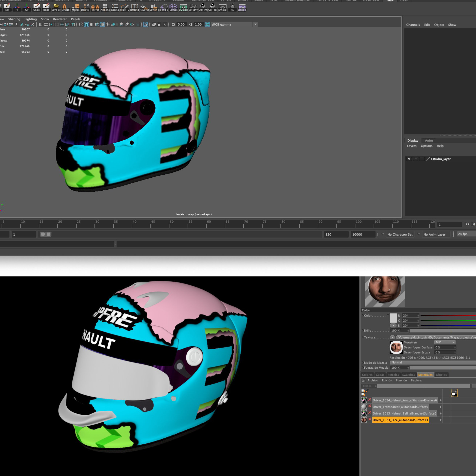Click the Brillo brightness slider

click(443, 330)
